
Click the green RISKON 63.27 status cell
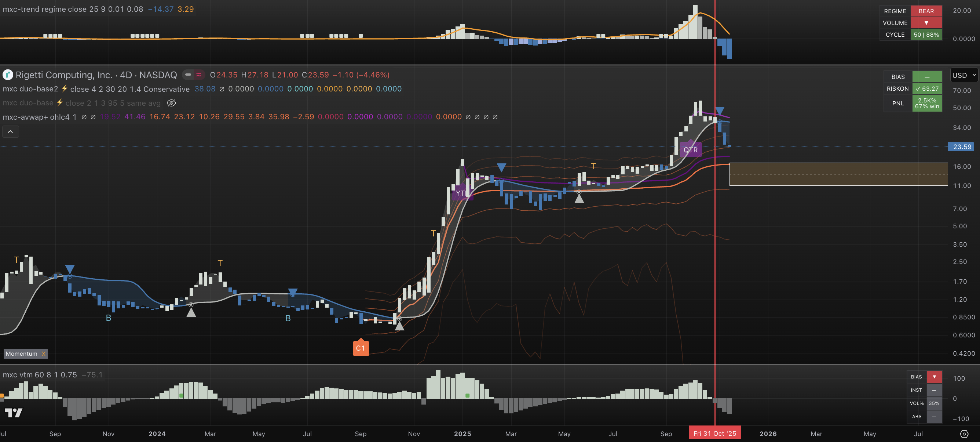pos(927,89)
